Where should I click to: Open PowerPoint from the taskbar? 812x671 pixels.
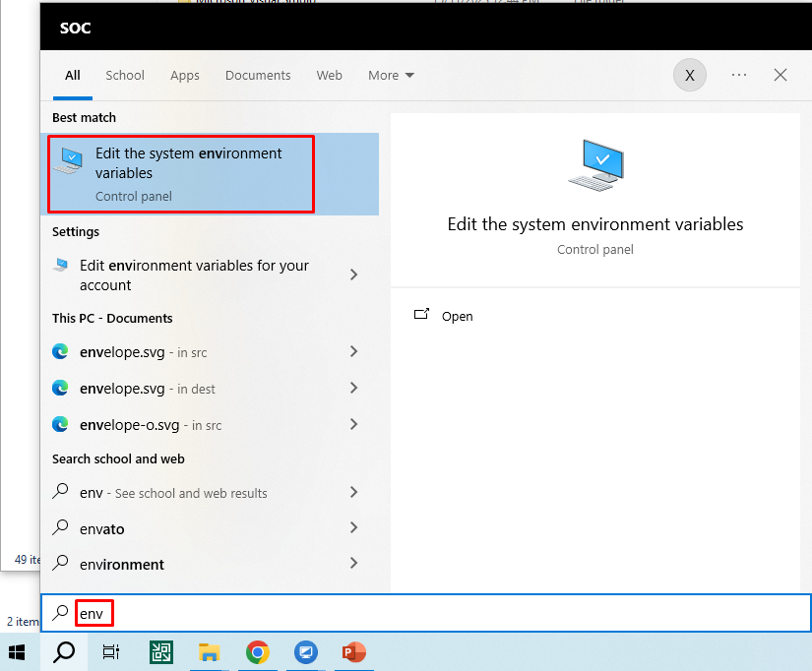(x=353, y=651)
